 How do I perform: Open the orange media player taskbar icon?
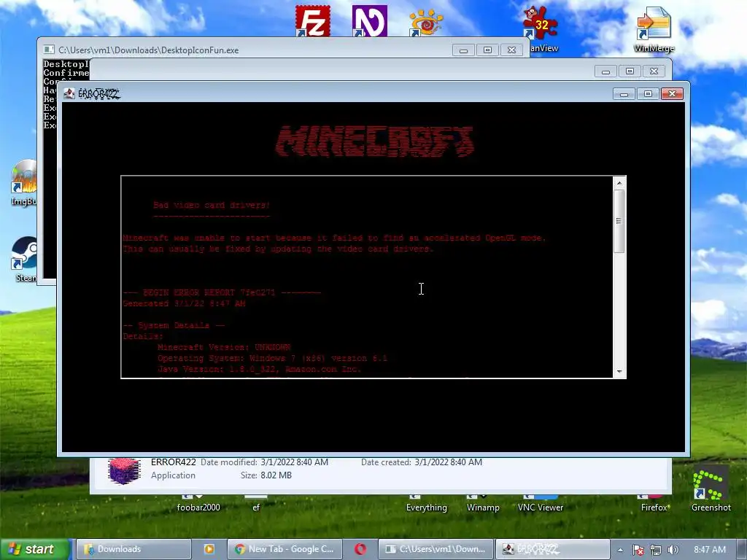click(x=209, y=549)
